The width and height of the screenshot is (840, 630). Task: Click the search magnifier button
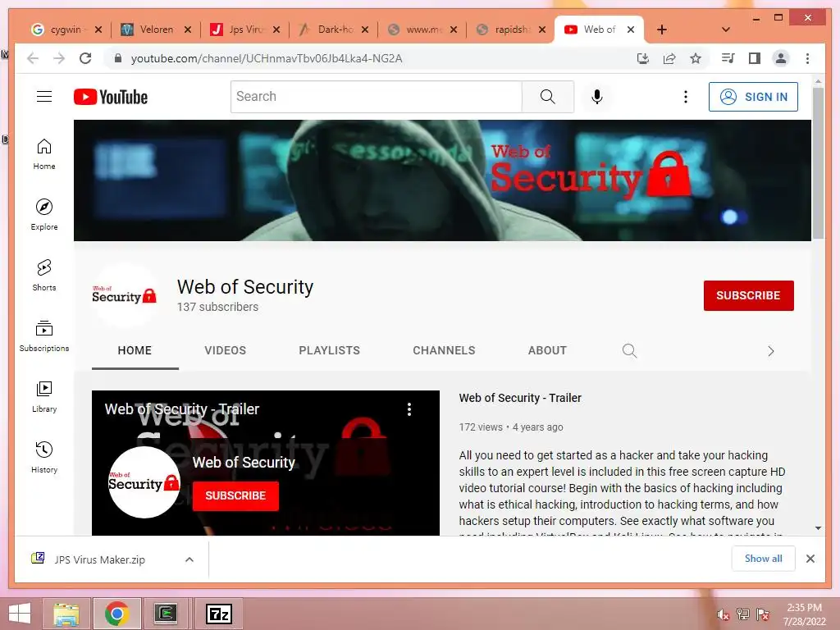tap(547, 97)
